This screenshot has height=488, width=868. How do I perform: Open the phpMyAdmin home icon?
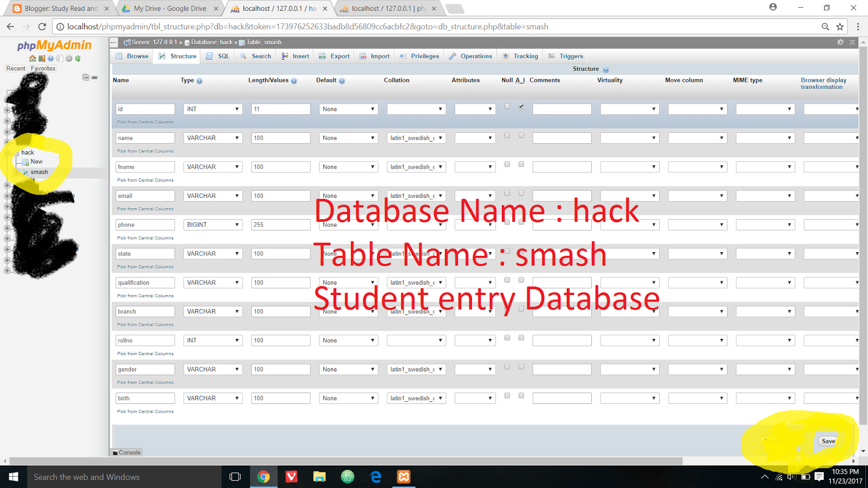click(x=33, y=59)
